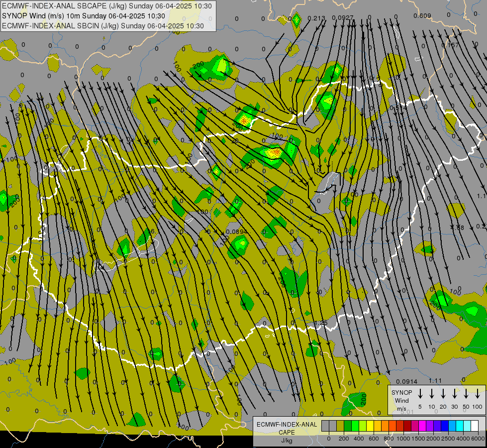
Task: Click the SYNOP Wind 10m title line
Action: coord(84,16)
